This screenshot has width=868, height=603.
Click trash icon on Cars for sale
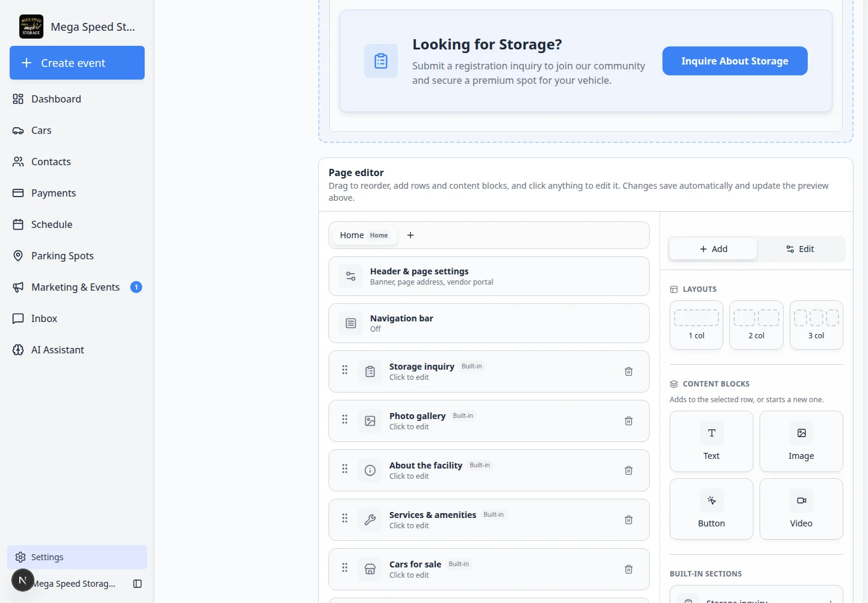629,569
